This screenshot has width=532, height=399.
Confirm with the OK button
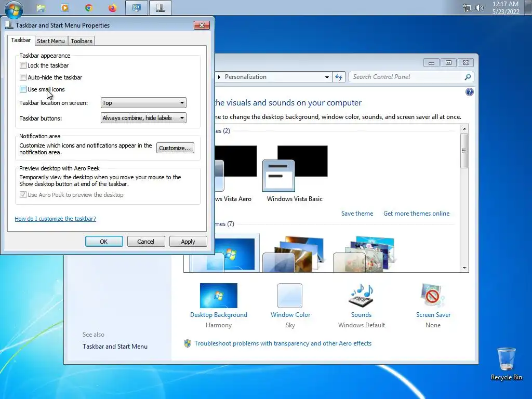pyautogui.click(x=104, y=242)
